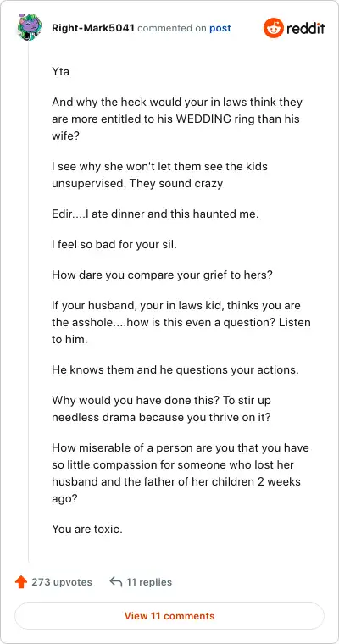339x644 pixels.
Task: Click the reddit wordmark text
Action: [x=306, y=28]
